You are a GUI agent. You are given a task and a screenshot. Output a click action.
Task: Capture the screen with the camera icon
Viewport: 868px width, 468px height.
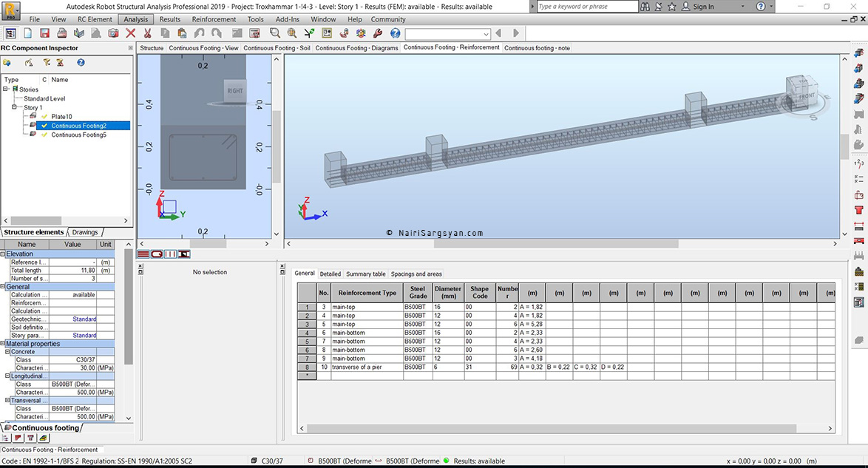pos(113,33)
